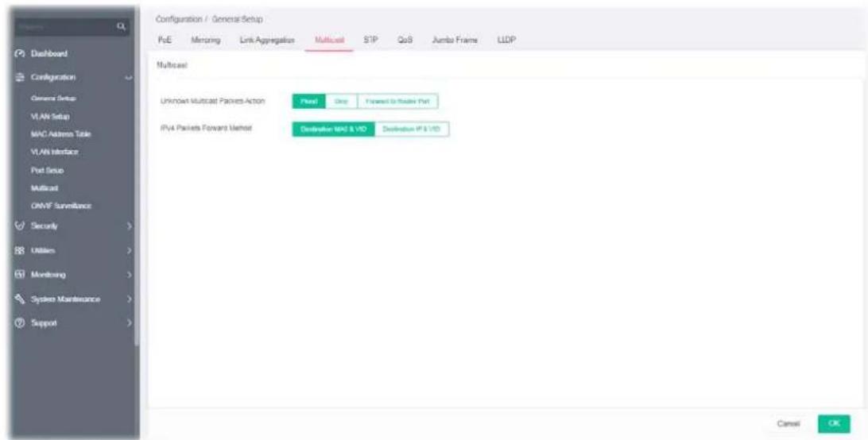Switch to the LLDP tab
Screen dimensions: 868x440
pos(506,40)
